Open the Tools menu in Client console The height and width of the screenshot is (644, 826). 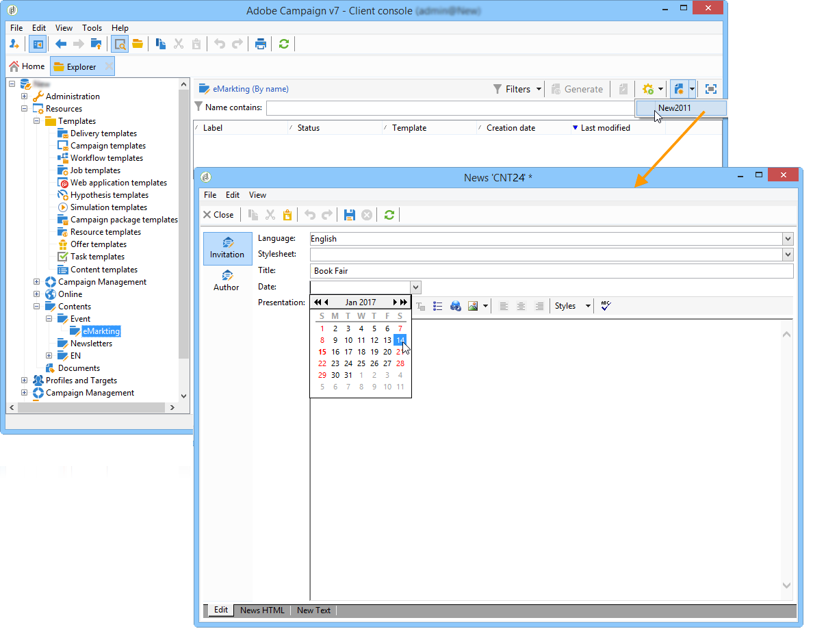(92, 28)
